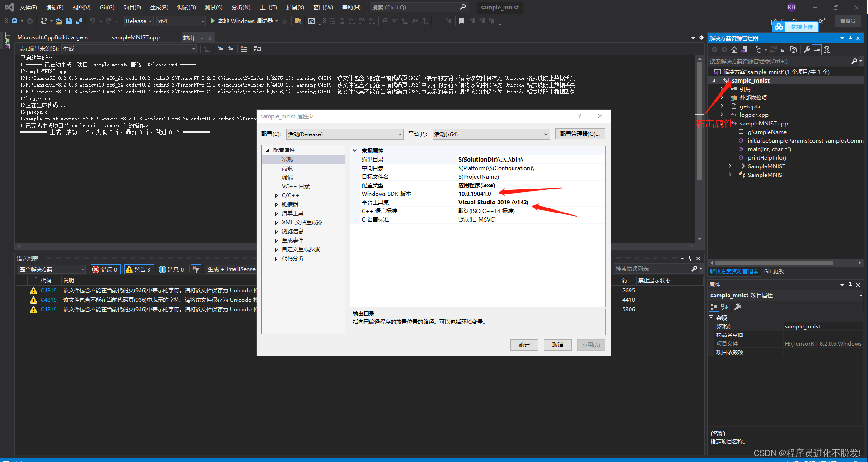
Task: Open the 文件(F) menu
Action: tap(28, 8)
